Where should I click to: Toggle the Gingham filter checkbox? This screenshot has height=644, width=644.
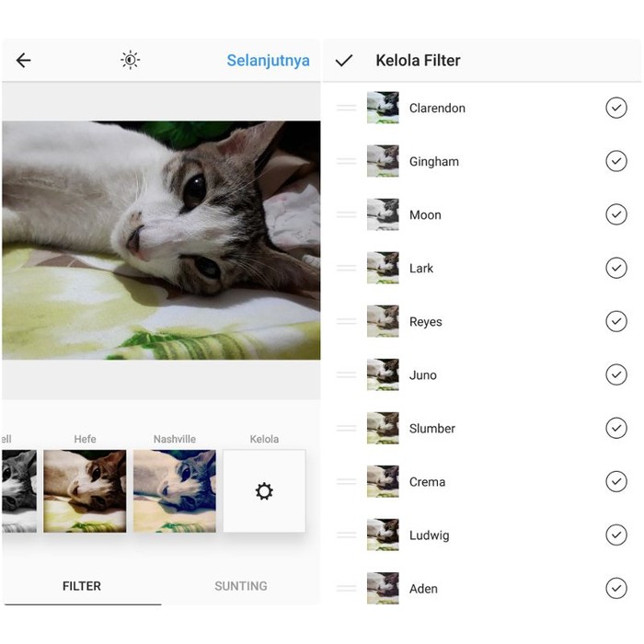[616, 162]
